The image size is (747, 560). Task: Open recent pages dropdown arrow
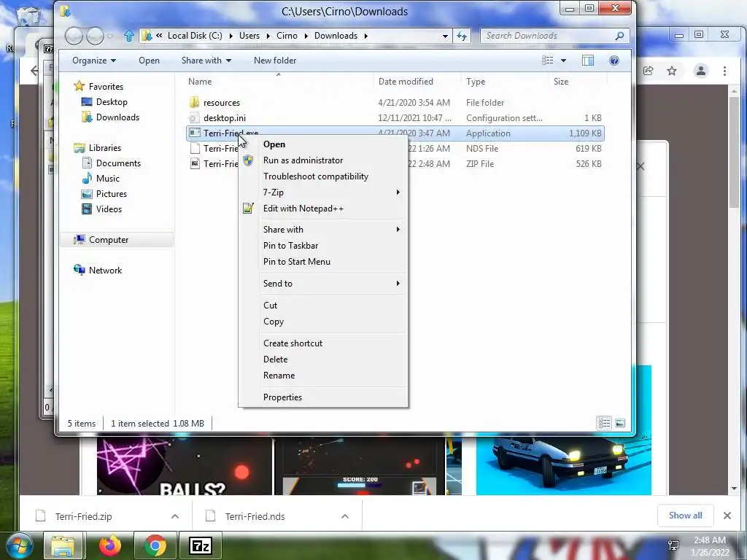(x=110, y=36)
